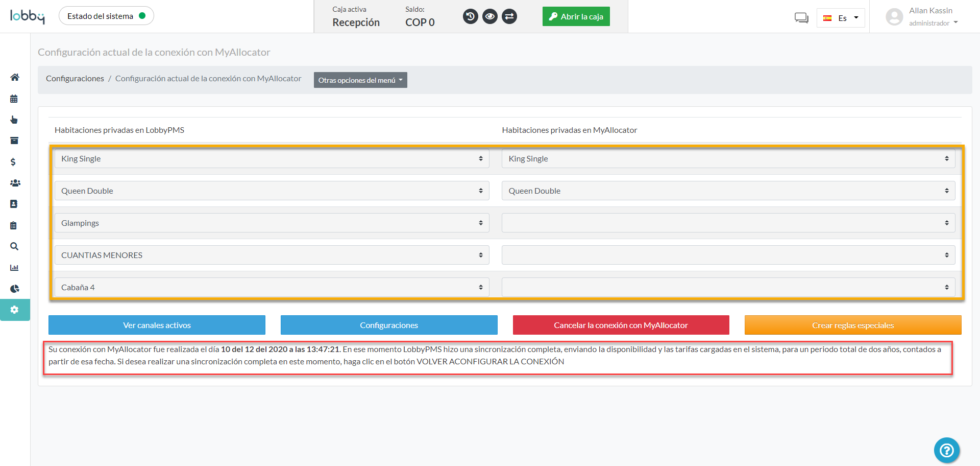Viewport: 980px width, 466px height.
Task: Open the calendar icon in sidebar
Action: [14, 99]
